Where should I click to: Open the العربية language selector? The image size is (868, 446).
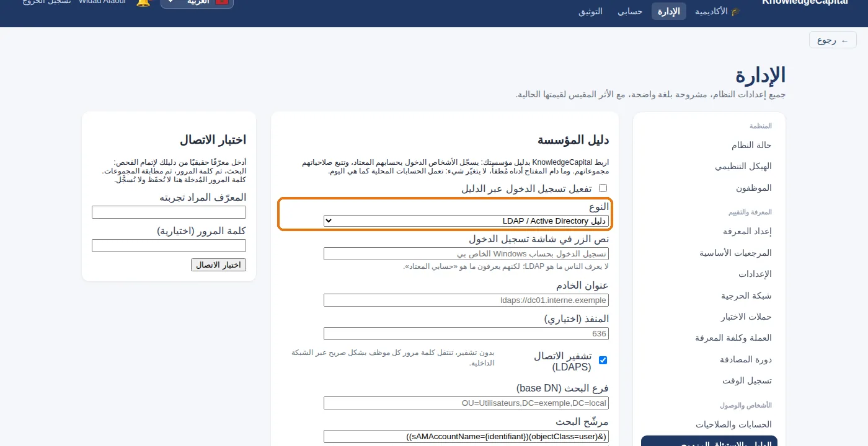click(x=197, y=2)
